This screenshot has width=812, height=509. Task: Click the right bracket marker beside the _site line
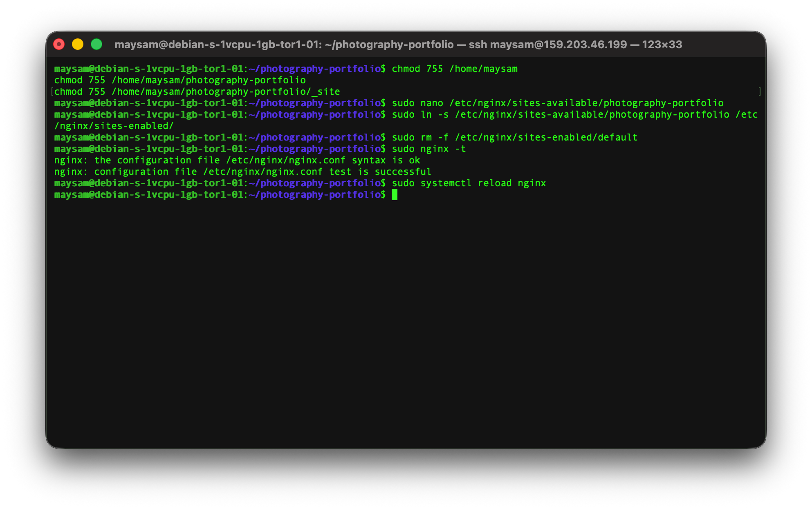click(760, 92)
